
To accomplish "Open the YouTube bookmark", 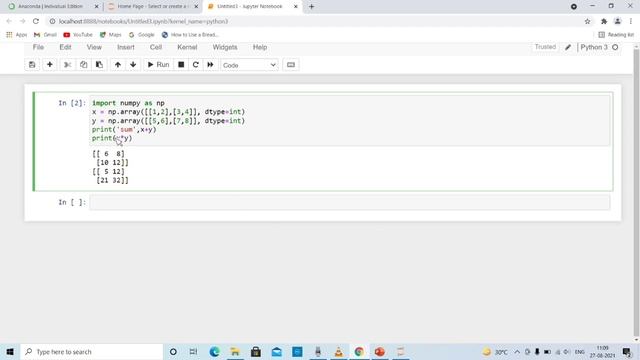I will pos(78,35).
